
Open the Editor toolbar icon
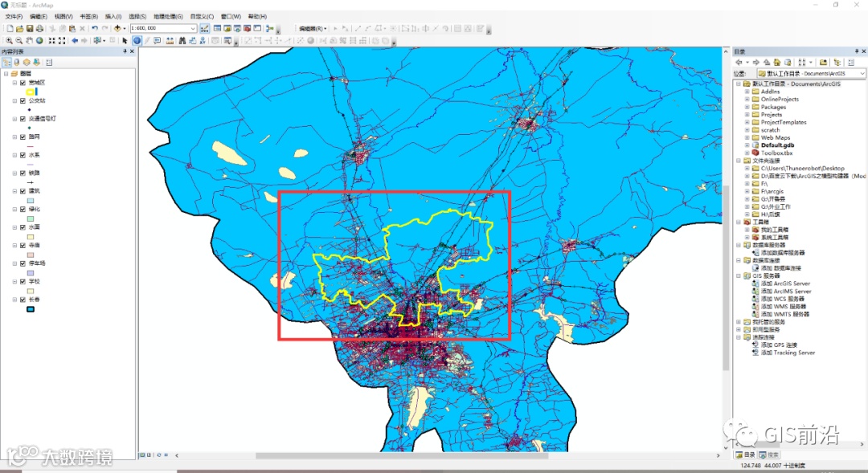205,28
